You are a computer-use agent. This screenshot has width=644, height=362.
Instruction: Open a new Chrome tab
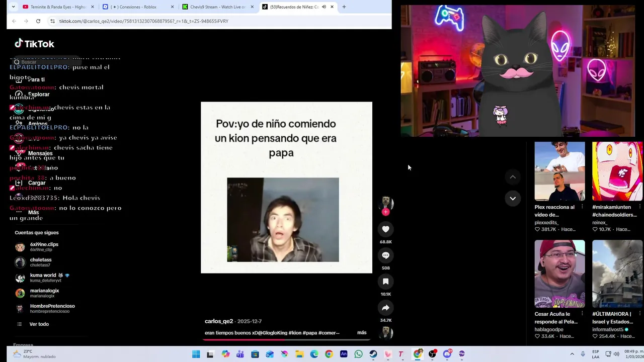[x=344, y=7]
